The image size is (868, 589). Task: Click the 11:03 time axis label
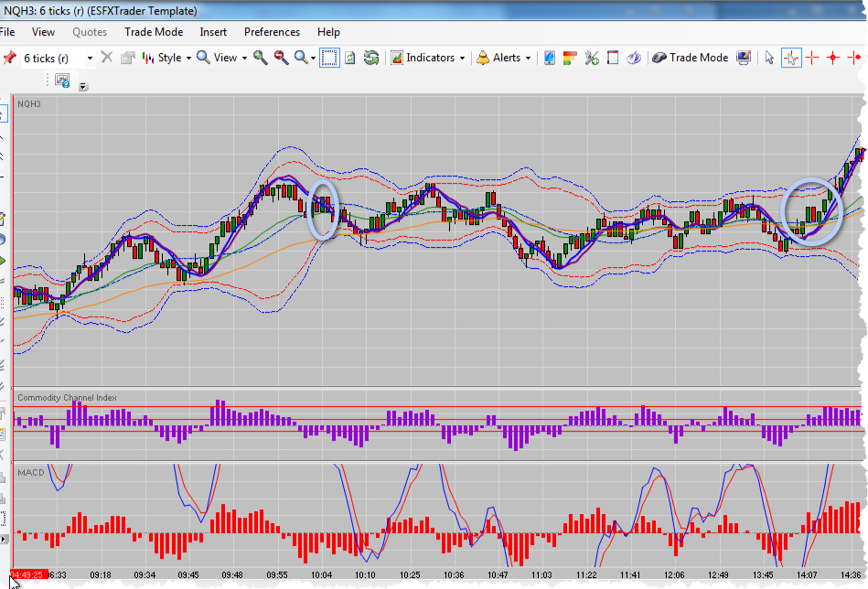541,574
